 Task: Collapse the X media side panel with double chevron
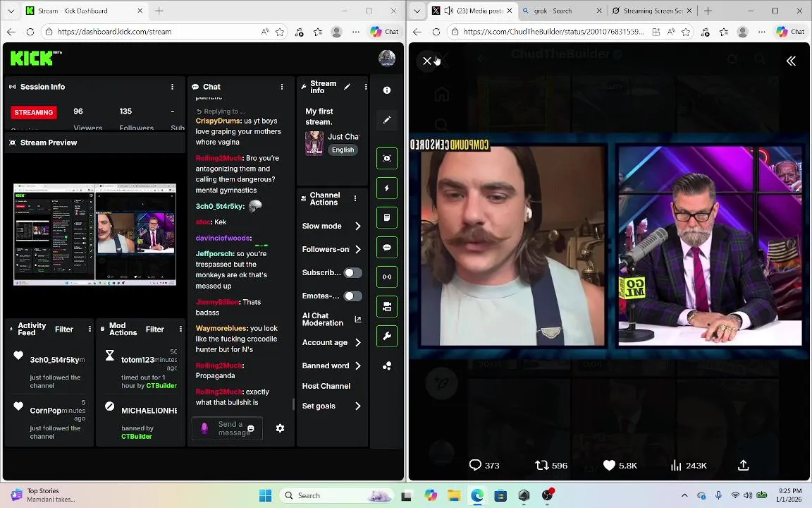click(791, 61)
